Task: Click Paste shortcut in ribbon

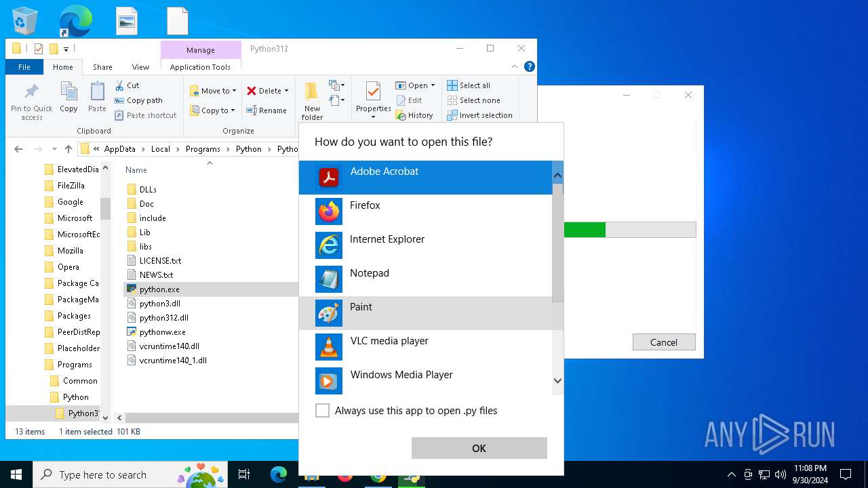Action: tap(145, 115)
